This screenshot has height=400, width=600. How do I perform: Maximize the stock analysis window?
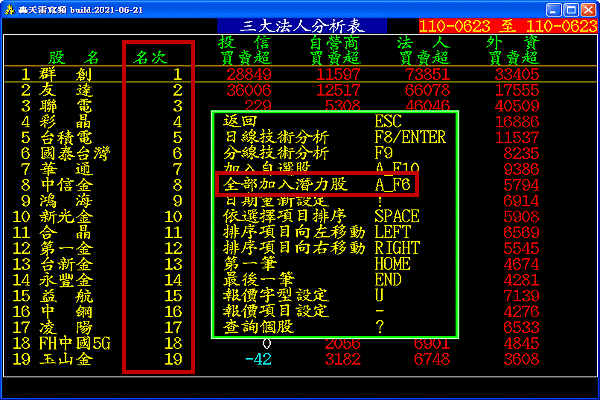point(571,10)
